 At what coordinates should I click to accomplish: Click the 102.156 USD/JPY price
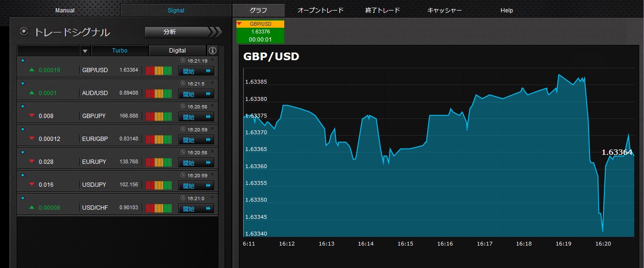click(129, 184)
